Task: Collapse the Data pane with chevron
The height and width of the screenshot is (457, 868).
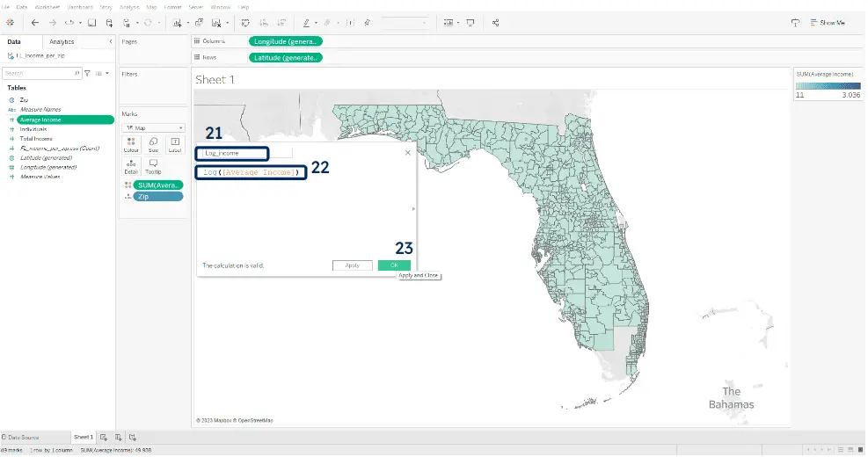Action: click(110, 41)
